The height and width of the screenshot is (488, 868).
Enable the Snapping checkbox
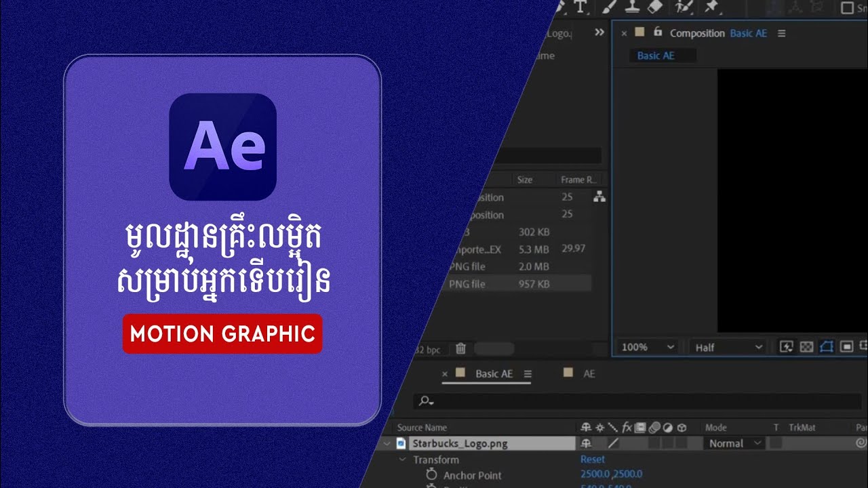(x=848, y=7)
